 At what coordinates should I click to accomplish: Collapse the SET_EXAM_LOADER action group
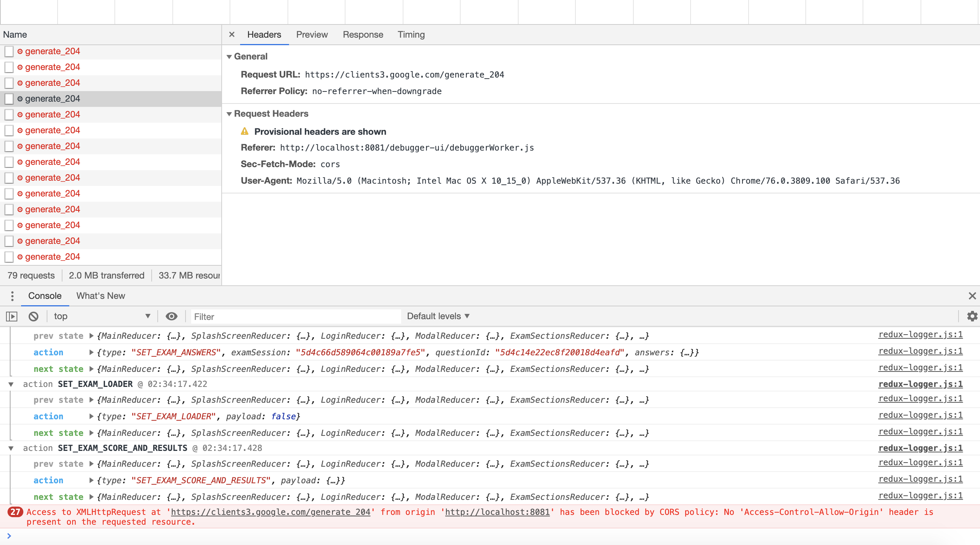11,384
